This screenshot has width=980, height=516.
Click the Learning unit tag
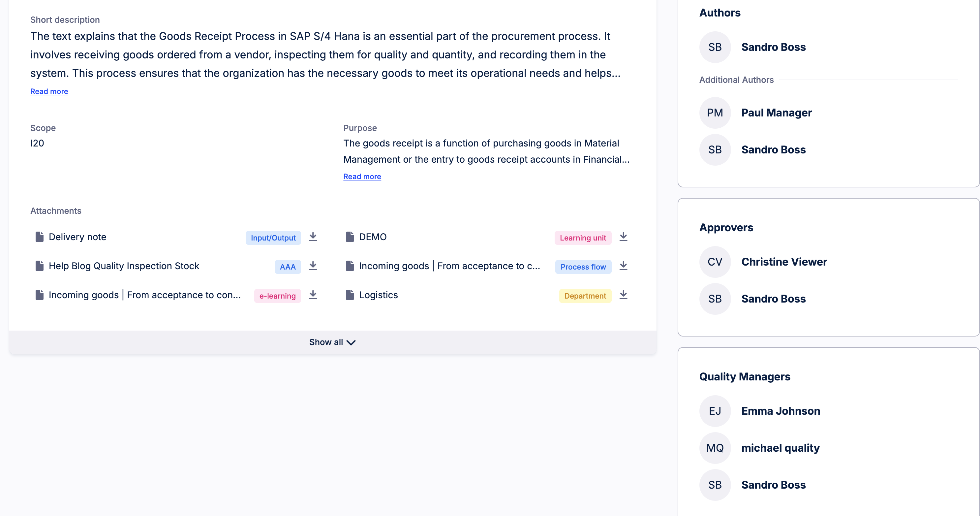pos(583,238)
